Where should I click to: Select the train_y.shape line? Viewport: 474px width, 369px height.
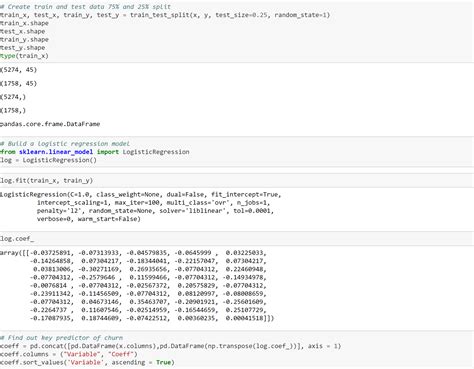24,39
